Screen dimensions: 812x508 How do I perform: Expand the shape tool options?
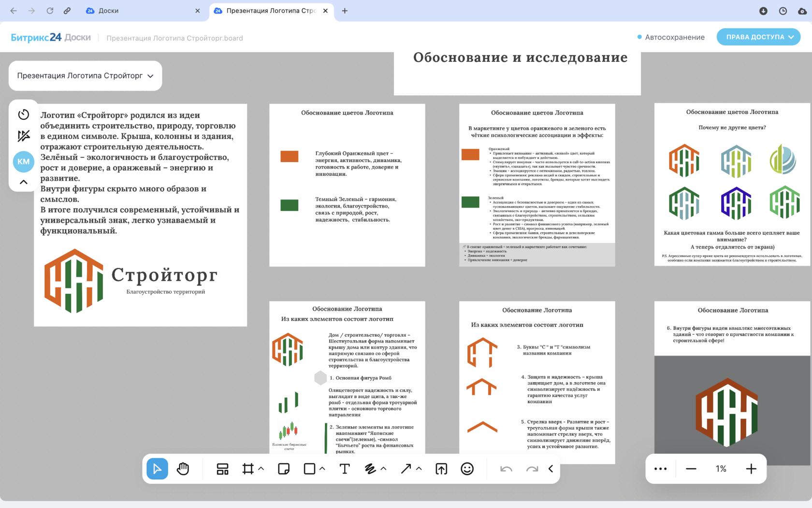[322, 468]
